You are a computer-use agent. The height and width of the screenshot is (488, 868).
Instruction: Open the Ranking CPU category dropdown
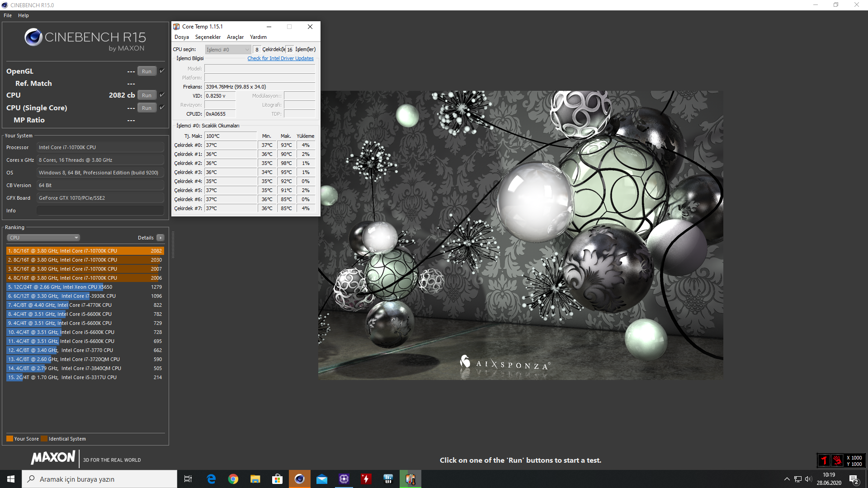[x=43, y=238]
